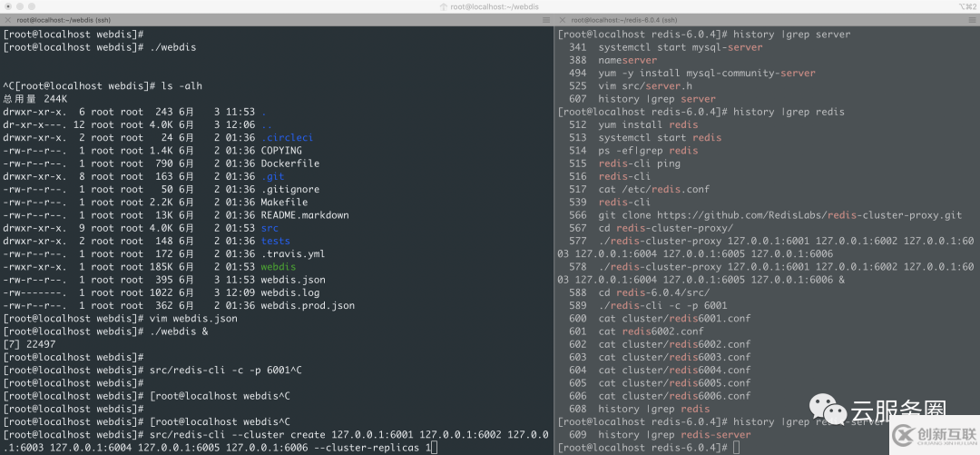Click the '总用量 244K' line
Image resolution: width=980 pixels, height=455 pixels.
pyautogui.click(x=35, y=99)
